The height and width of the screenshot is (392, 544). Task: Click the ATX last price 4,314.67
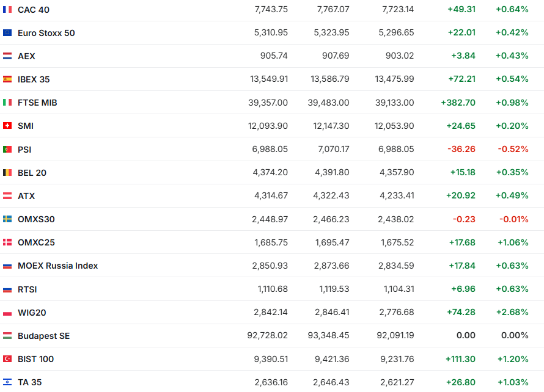270,196
